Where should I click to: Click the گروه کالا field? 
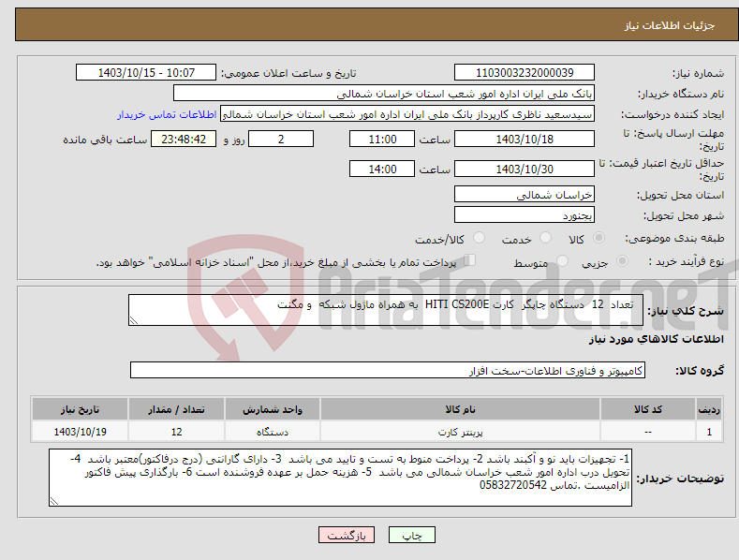coord(388,371)
